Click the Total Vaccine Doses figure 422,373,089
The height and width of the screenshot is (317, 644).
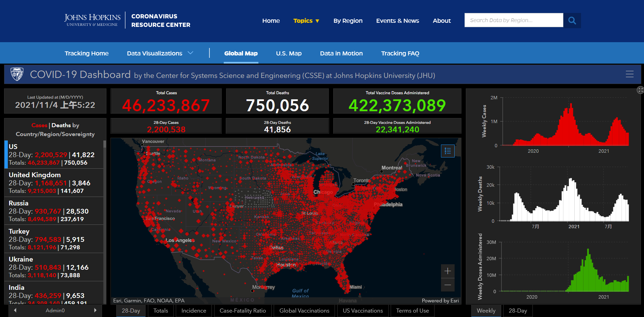click(x=397, y=105)
